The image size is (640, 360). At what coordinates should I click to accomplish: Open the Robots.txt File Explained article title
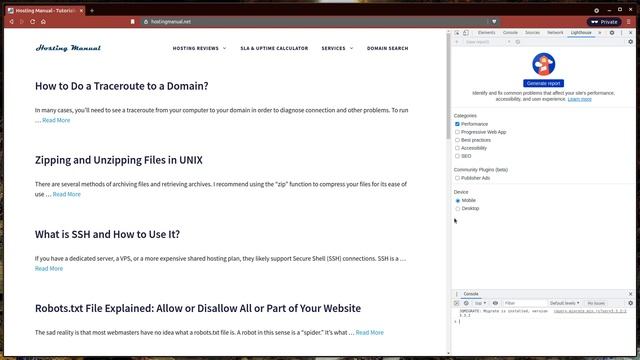click(198, 308)
